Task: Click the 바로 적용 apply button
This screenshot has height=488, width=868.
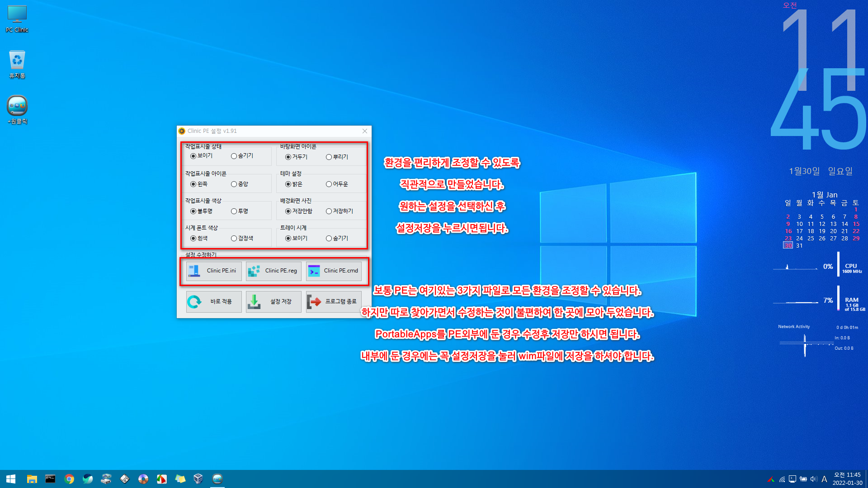Action: [x=214, y=302]
